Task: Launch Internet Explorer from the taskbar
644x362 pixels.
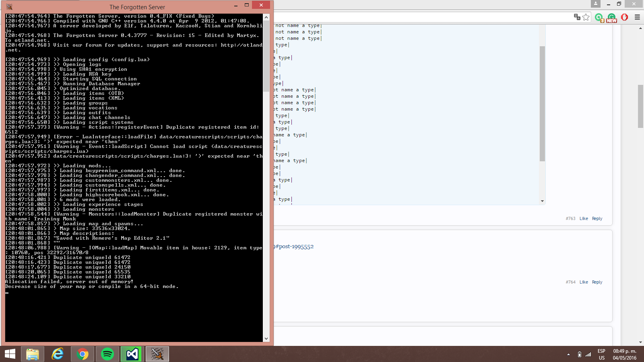Action: [58, 354]
